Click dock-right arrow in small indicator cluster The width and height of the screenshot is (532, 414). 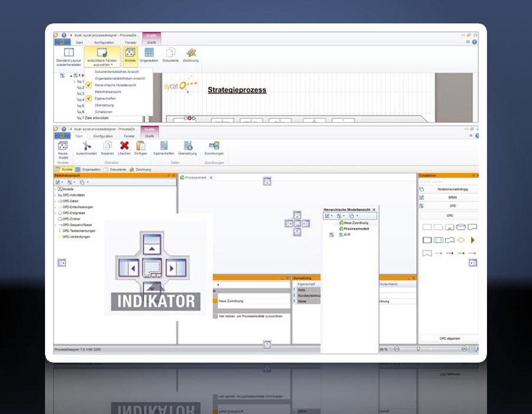[x=306, y=224]
